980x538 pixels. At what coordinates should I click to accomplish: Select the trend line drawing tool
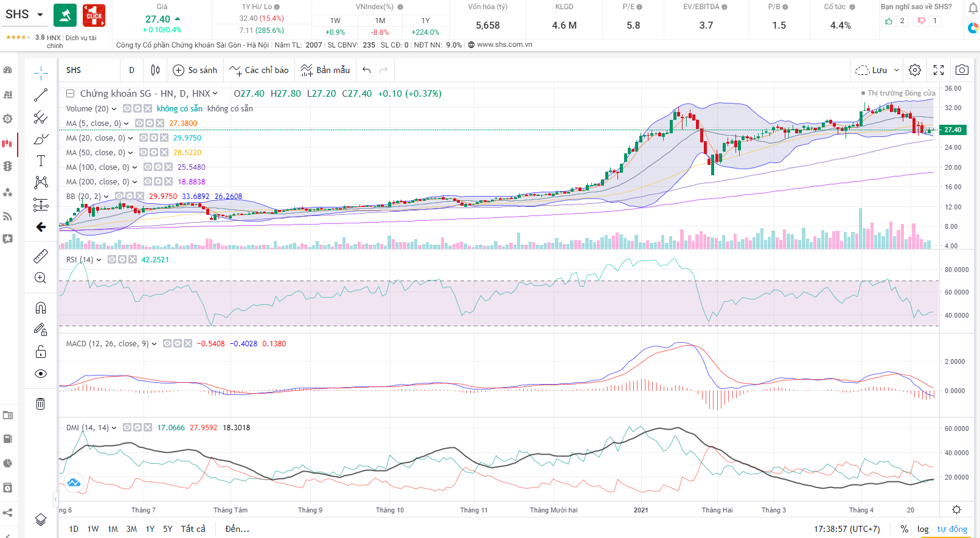(x=41, y=95)
